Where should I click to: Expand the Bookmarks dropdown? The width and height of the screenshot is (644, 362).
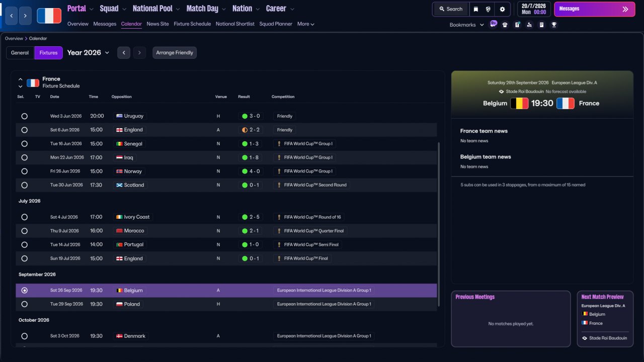pos(467,25)
